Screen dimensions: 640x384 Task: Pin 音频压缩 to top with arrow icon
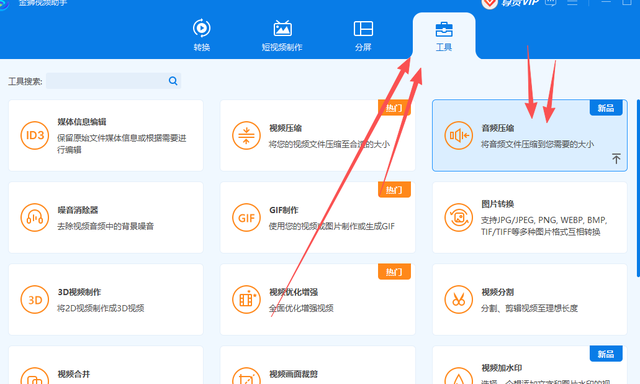pyautogui.click(x=616, y=158)
